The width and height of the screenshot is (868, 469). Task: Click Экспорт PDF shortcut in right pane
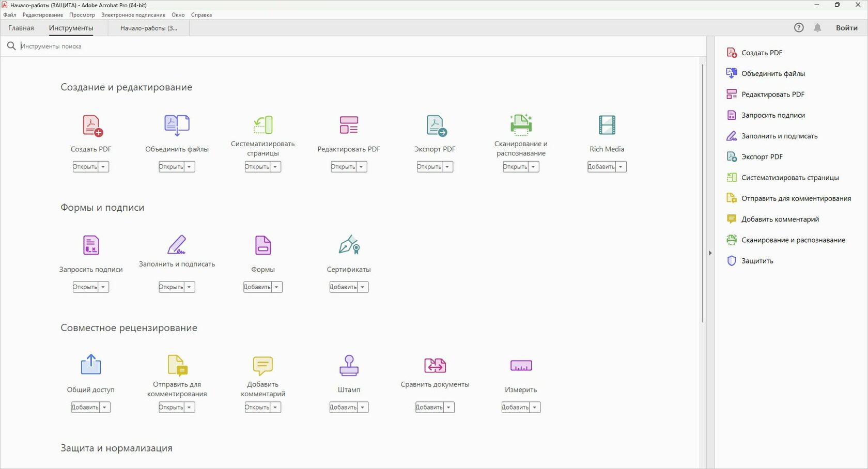[755, 157]
